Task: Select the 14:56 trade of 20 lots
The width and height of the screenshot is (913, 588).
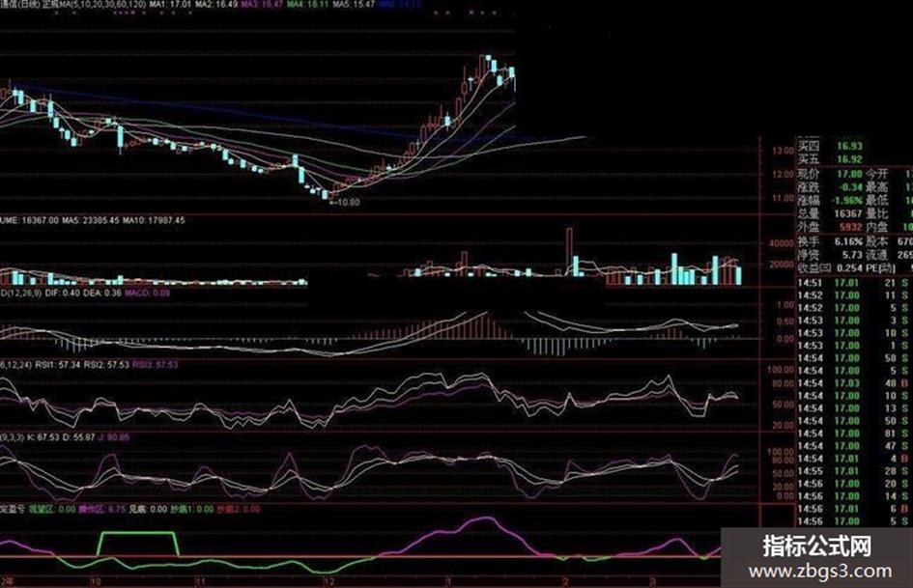Action: coord(854,484)
